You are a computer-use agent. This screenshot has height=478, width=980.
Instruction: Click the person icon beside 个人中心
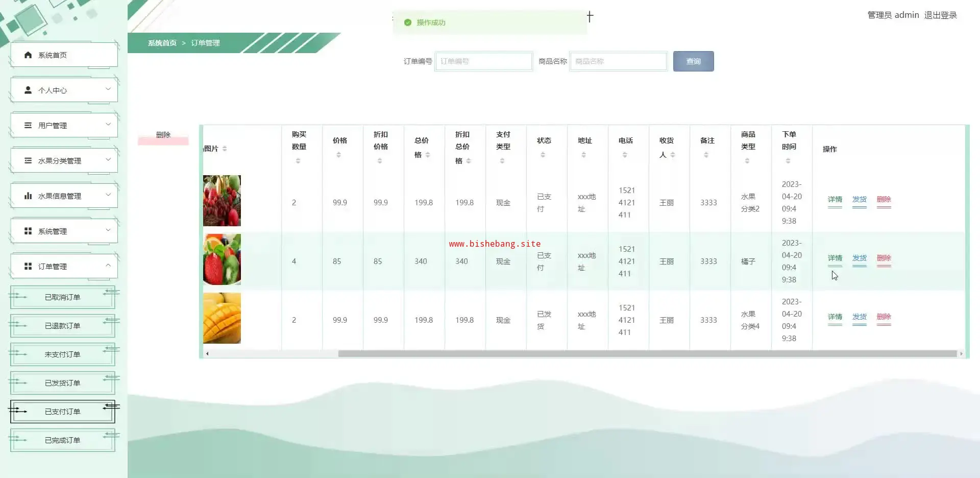click(28, 90)
